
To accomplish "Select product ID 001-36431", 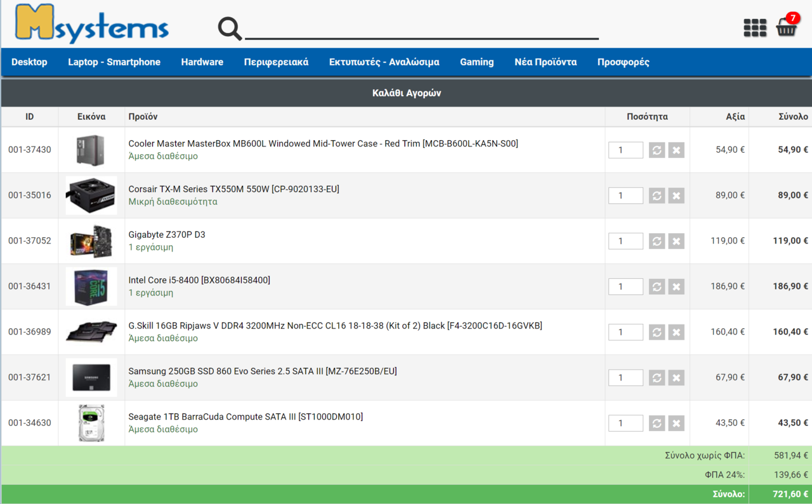I will (x=30, y=287).
